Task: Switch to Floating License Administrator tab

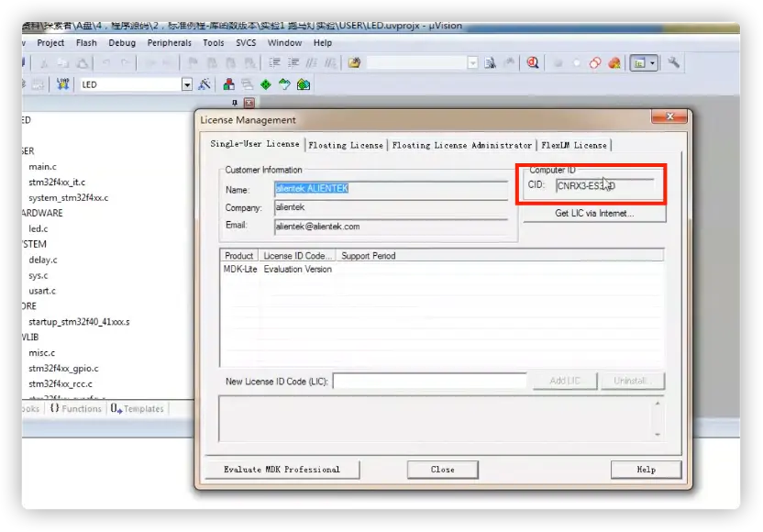Action: tap(462, 145)
